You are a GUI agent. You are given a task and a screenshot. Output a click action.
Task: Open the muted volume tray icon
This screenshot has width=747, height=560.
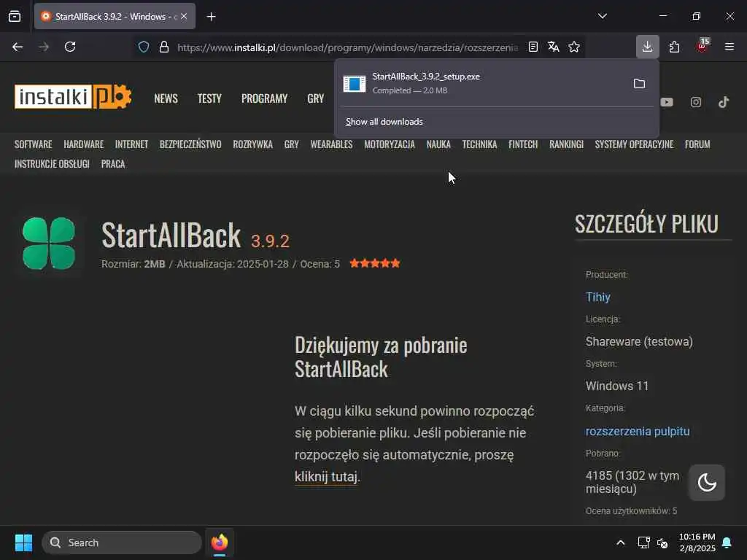pyautogui.click(x=662, y=542)
